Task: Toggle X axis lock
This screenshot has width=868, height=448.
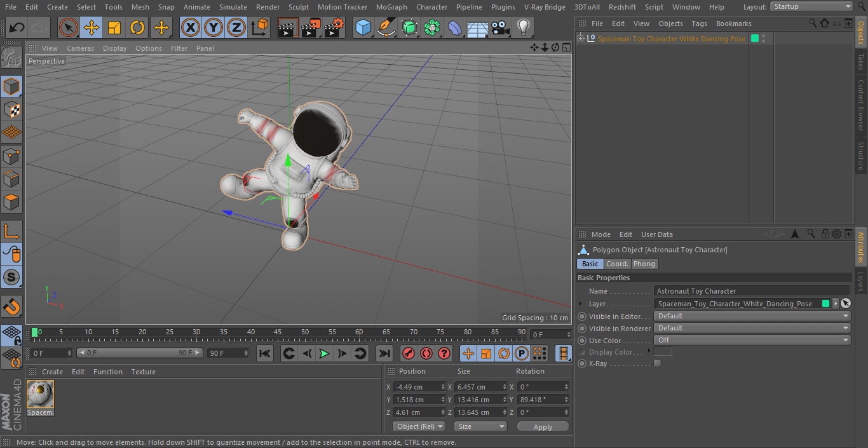Action: (x=190, y=27)
